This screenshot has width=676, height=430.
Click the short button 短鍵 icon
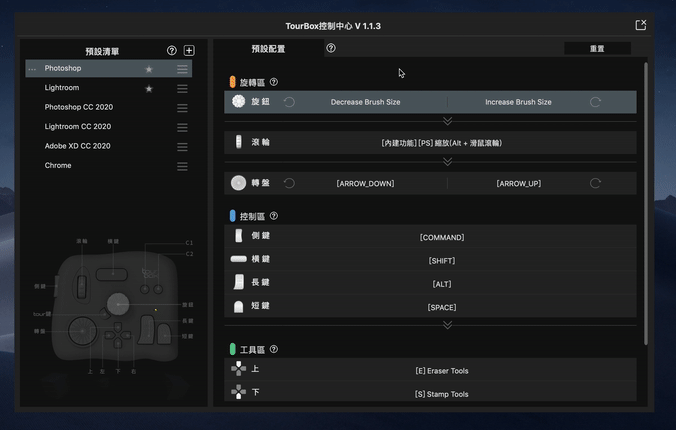tap(238, 306)
